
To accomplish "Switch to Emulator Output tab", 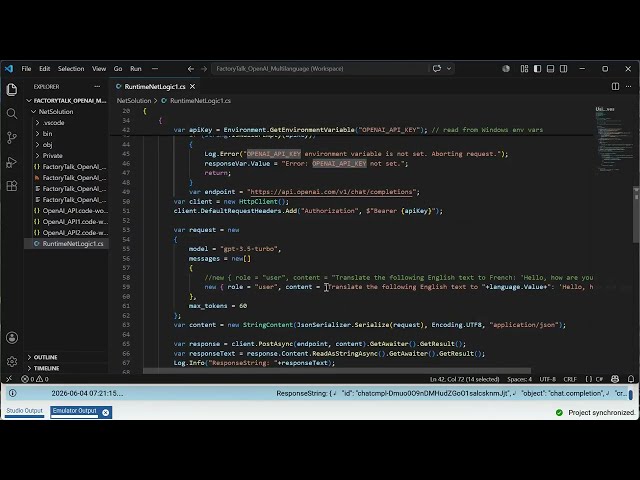I will [74, 411].
